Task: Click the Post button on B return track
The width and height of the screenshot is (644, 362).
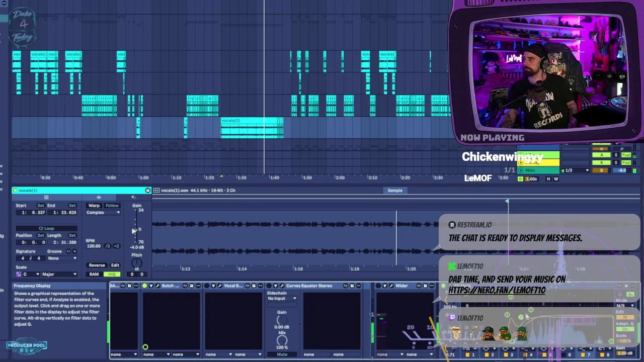Action: tap(626, 162)
